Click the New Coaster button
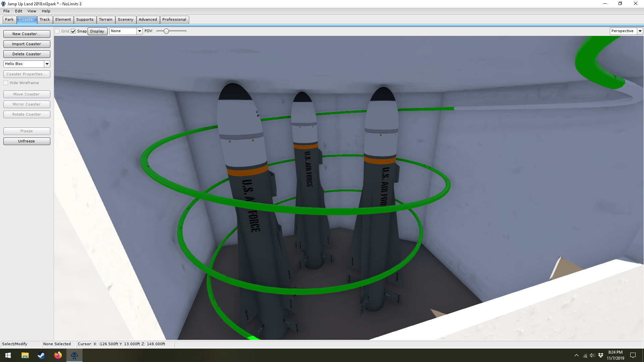 click(26, 34)
